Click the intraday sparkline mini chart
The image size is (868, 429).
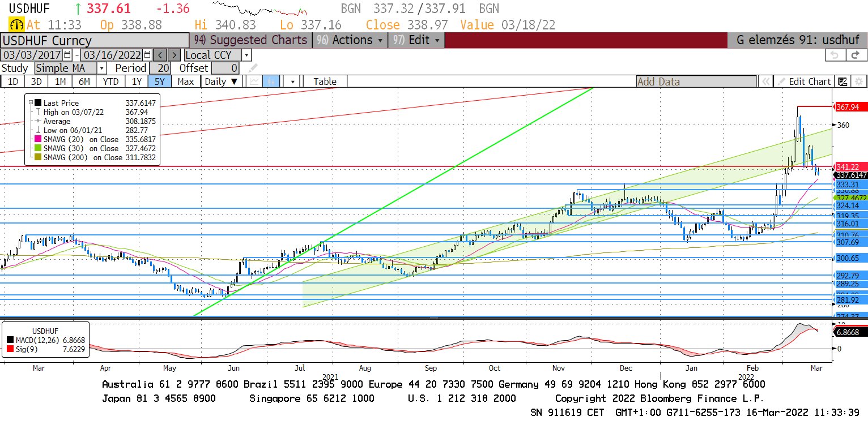click(x=259, y=9)
